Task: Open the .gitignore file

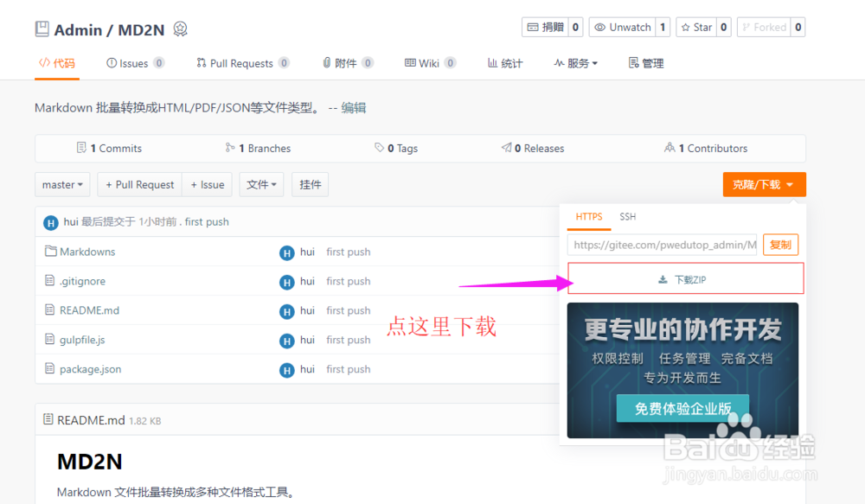Action: point(82,281)
